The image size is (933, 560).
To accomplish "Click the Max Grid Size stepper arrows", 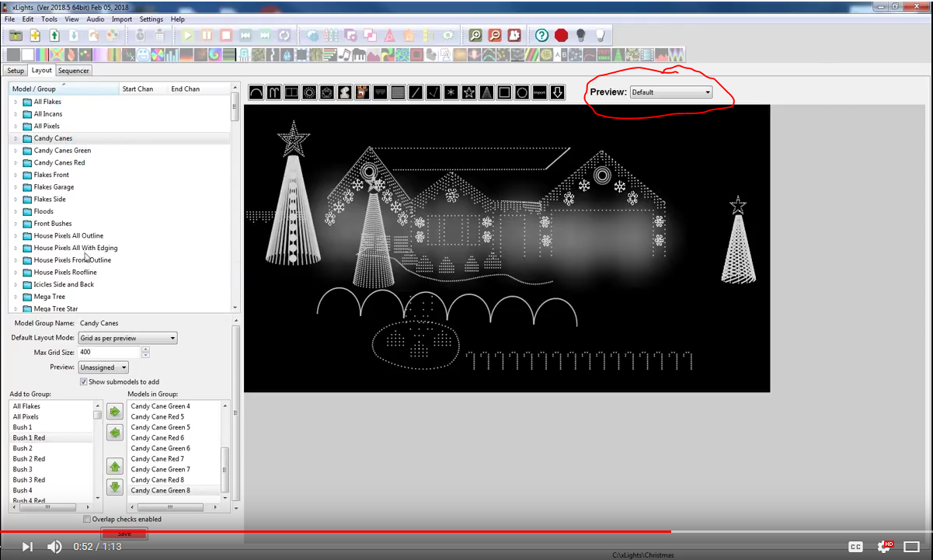I will 145,353.
